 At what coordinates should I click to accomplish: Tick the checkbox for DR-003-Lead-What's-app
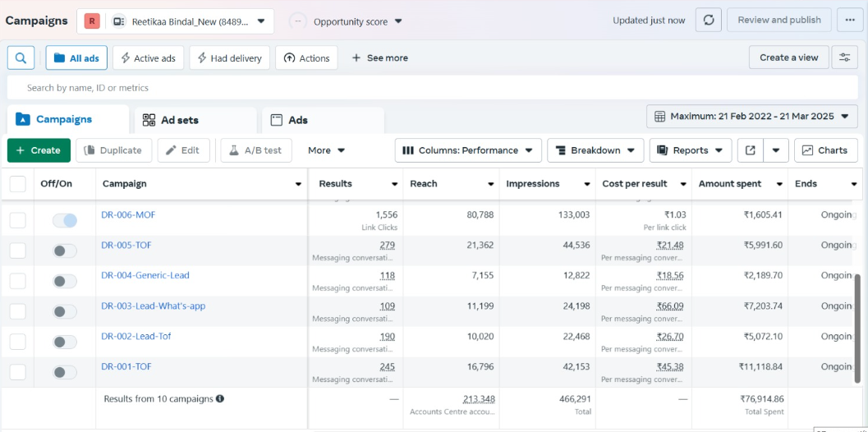(x=18, y=311)
